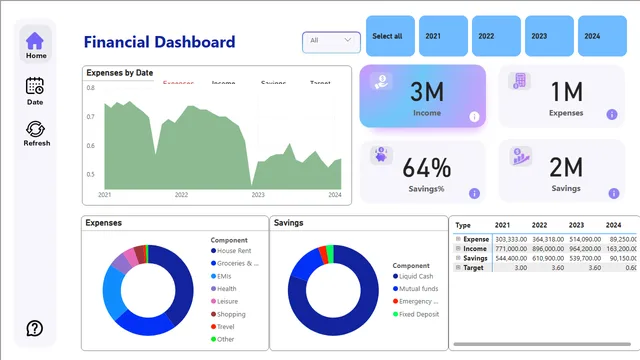Click info icon on Expenses card
This screenshot has height=360, width=640.
[x=612, y=114]
